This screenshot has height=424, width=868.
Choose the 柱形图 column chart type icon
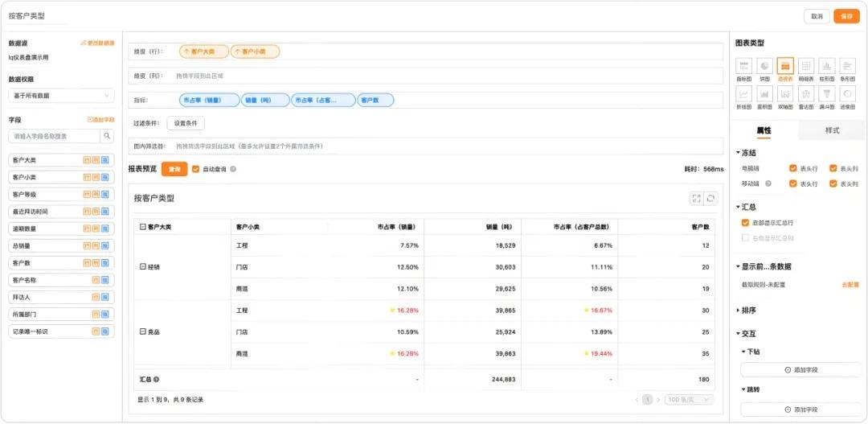[x=826, y=66]
